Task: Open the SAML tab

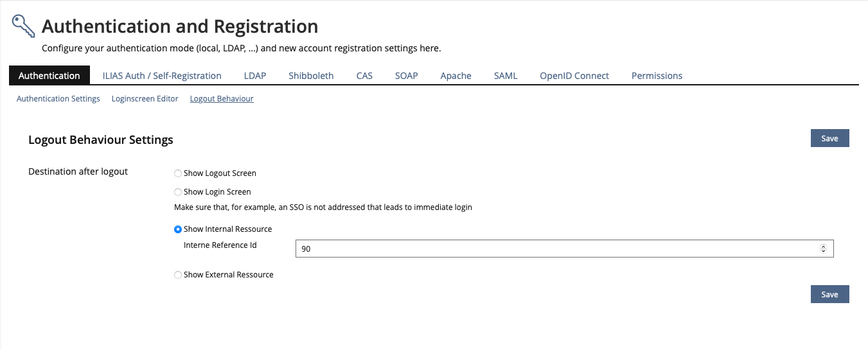Action: click(506, 76)
